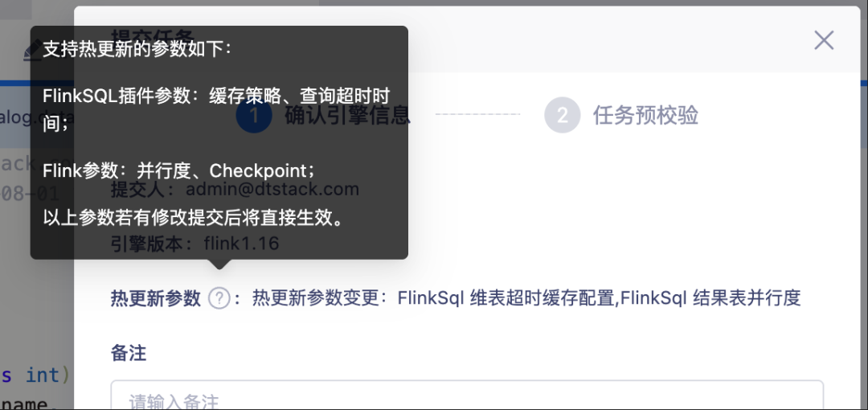
Task: Click the 热更新参数 label text
Action: pos(156,299)
